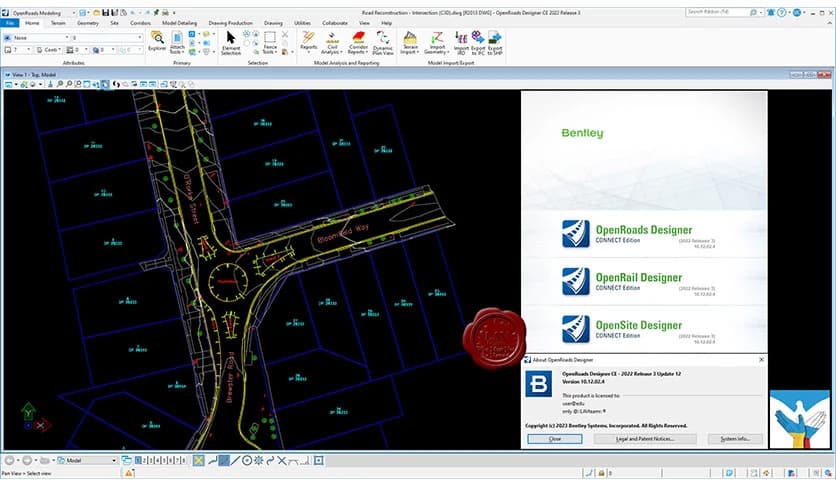Click the Legal and Patent Notices button

645,439
